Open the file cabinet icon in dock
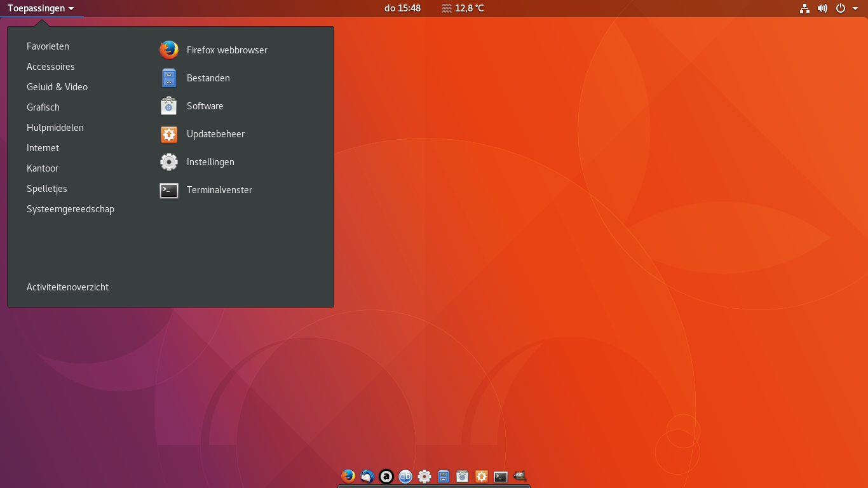 [444, 476]
